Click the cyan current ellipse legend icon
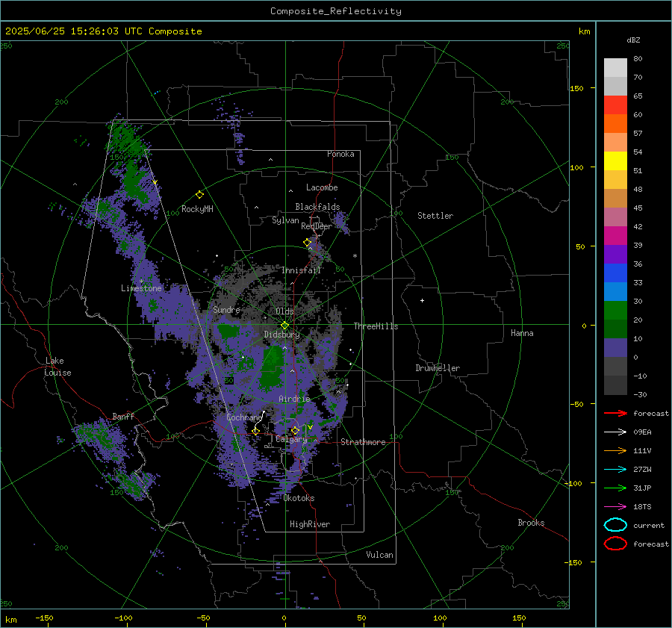This screenshot has width=672, height=628. coord(615,525)
